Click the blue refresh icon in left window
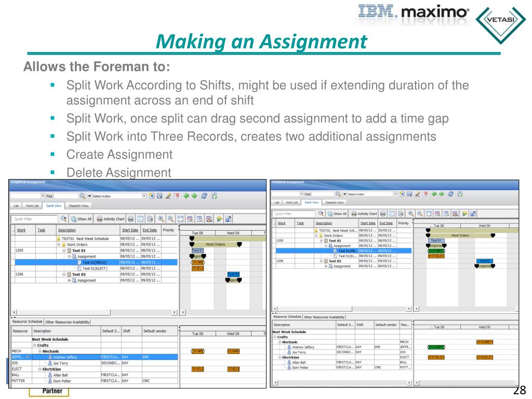 click(x=204, y=196)
